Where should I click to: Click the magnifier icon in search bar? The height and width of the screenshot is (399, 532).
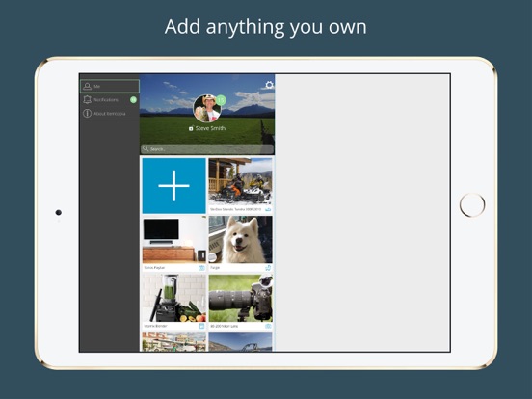coord(146,148)
